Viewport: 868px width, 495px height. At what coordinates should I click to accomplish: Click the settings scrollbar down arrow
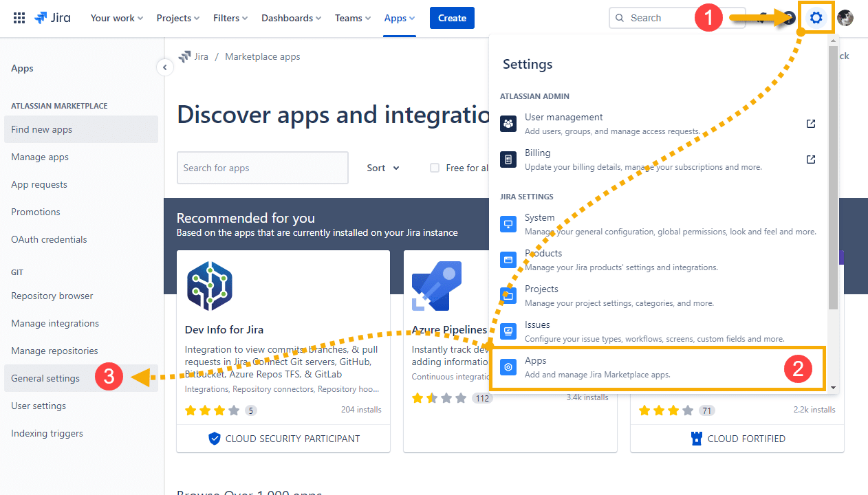(x=833, y=387)
